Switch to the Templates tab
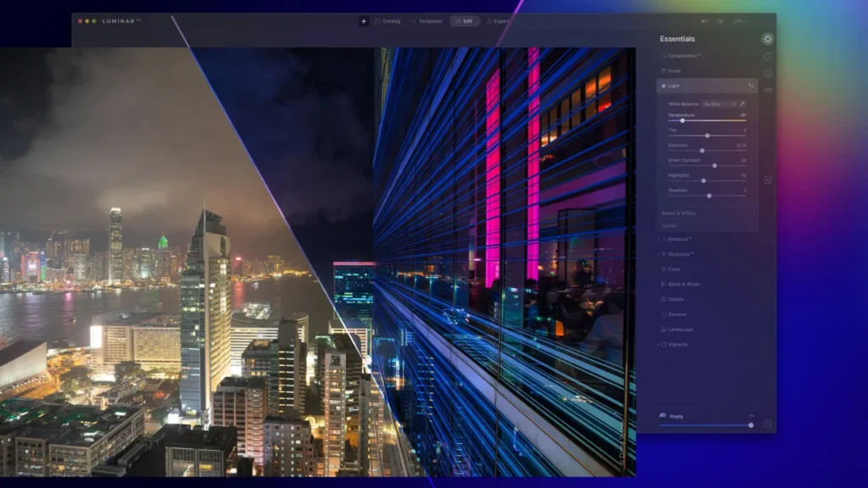868x488 pixels. click(x=426, y=21)
